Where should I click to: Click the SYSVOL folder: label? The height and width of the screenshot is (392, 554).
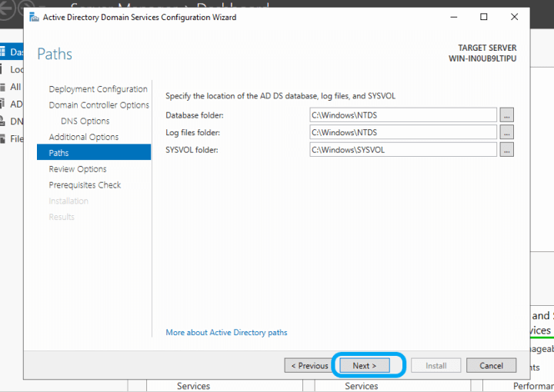click(x=192, y=150)
